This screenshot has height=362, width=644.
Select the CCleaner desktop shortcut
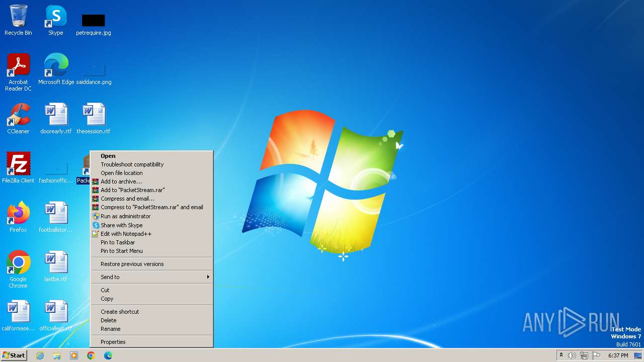point(18,119)
